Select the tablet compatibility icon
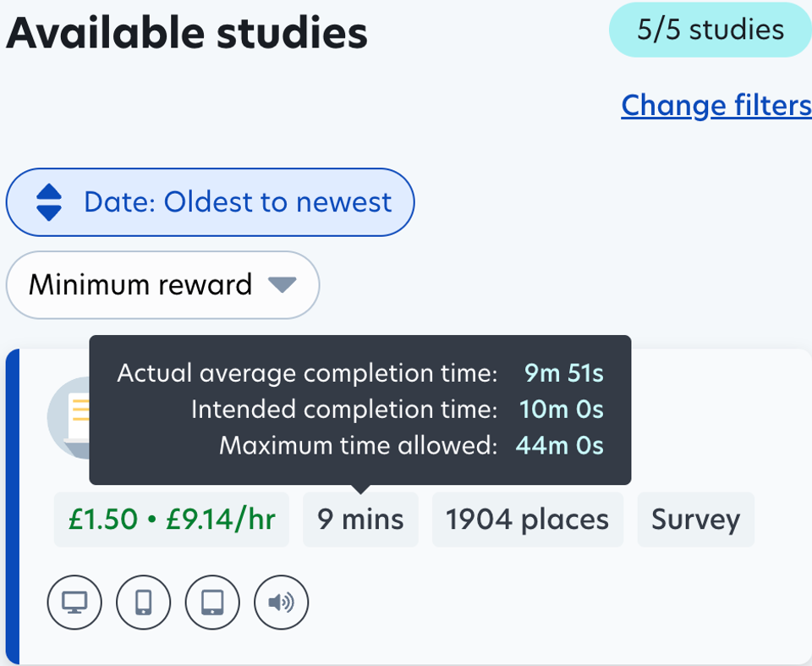The image size is (812, 666). pyautogui.click(x=211, y=603)
